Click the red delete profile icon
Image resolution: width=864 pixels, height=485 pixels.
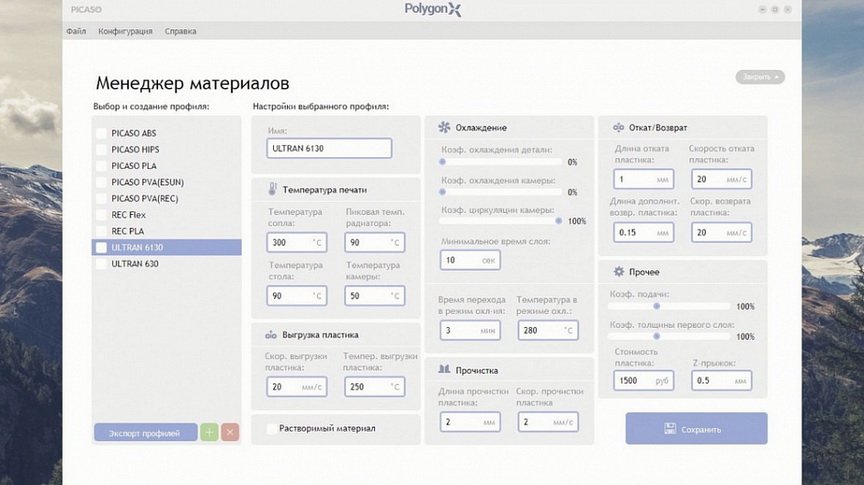(230, 432)
